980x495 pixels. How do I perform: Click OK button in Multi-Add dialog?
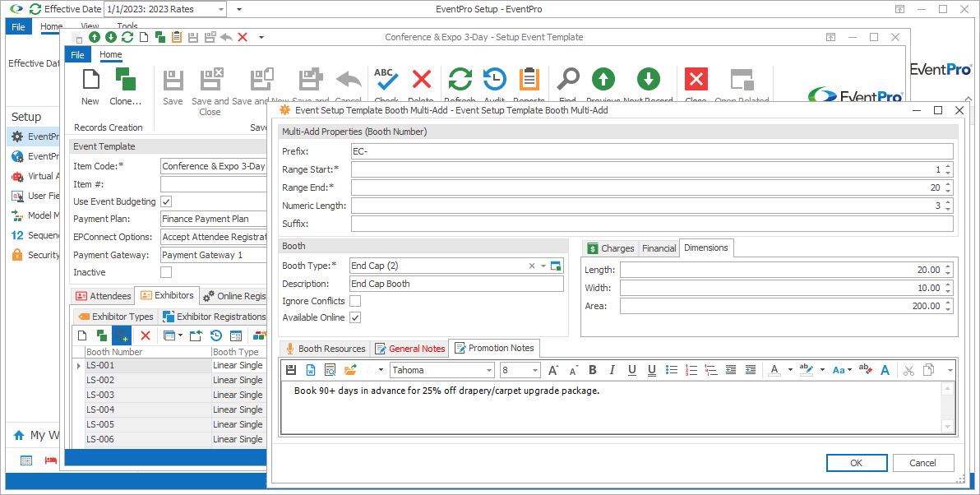click(x=856, y=462)
